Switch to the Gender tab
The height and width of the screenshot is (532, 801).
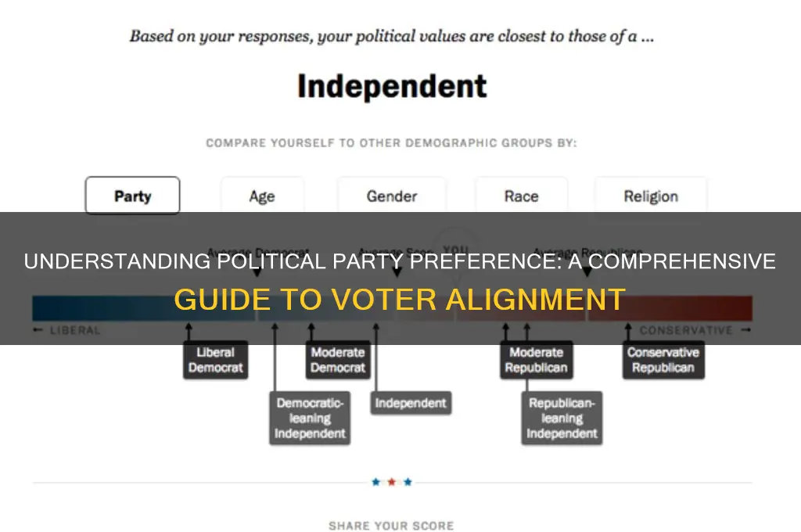[x=392, y=196]
